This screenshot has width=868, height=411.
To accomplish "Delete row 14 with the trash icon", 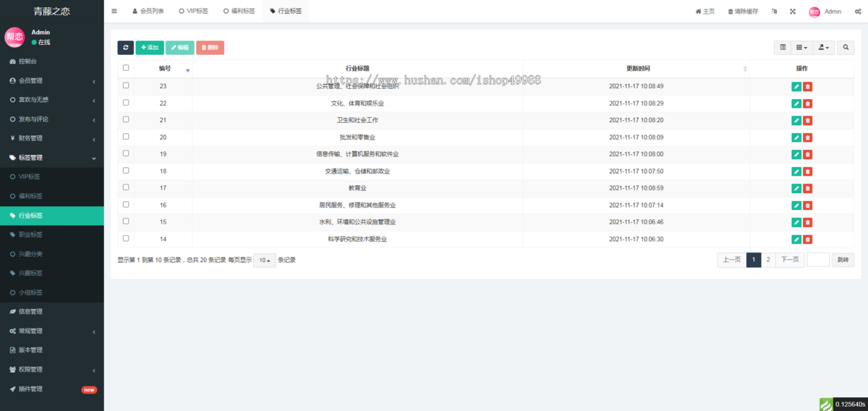I will coord(808,240).
